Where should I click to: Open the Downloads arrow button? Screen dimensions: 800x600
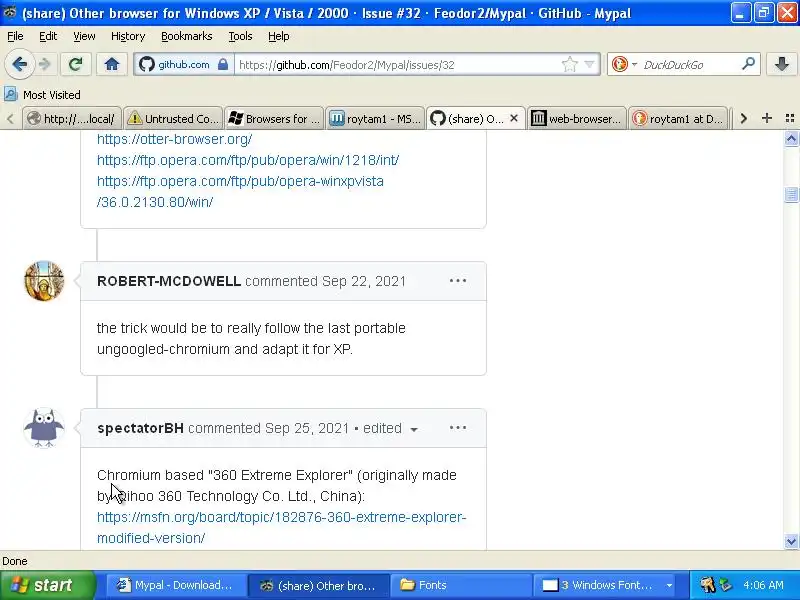tap(782, 64)
